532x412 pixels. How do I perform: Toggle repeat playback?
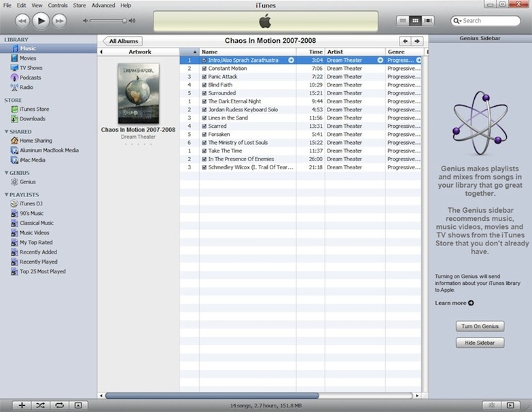coord(59,405)
